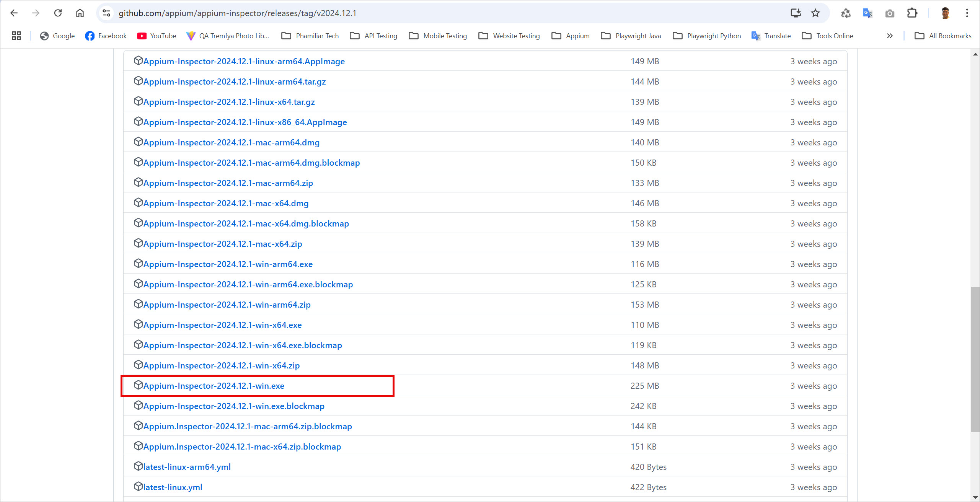Image resolution: width=980 pixels, height=502 pixels.
Task: Download latest-linux.yml
Action: point(173,487)
